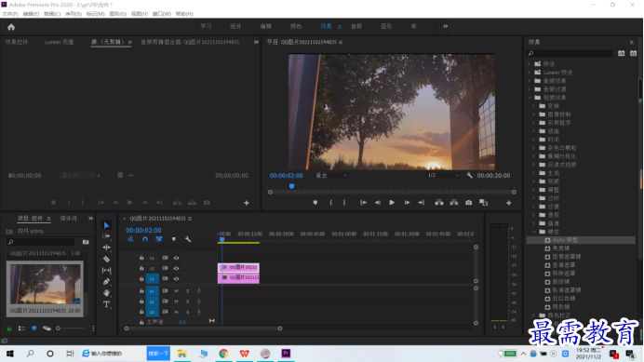Select the Slip tool
644x362 pixels.
(x=106, y=271)
